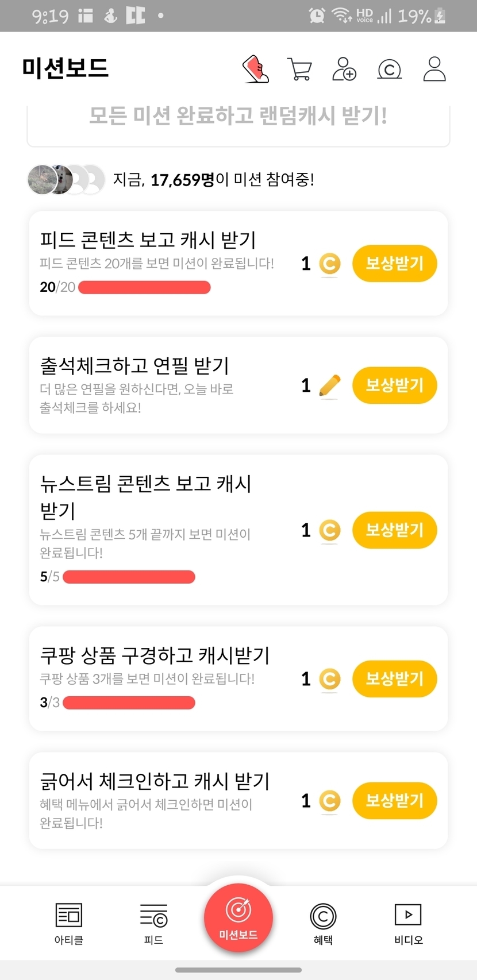Tap the coin icon on feed mission
The image size is (477, 980).
pyautogui.click(x=329, y=264)
